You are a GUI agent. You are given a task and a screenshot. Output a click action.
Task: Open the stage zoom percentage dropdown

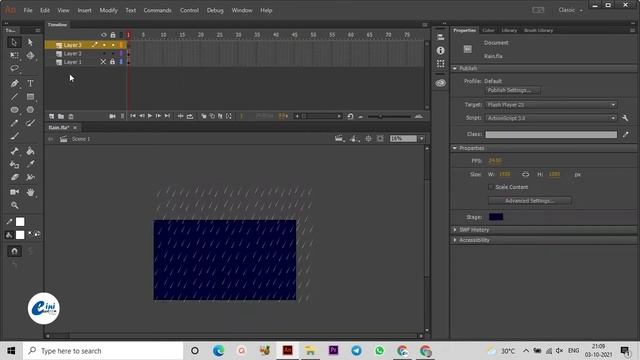(x=422, y=139)
